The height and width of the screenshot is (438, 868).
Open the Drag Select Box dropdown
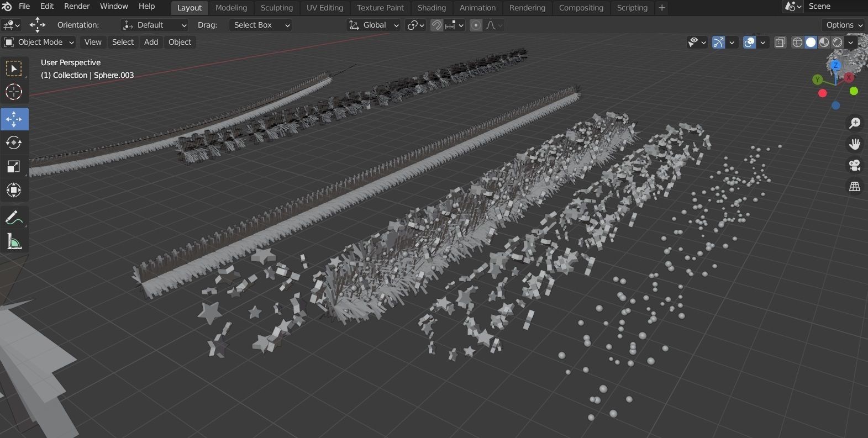click(x=260, y=25)
